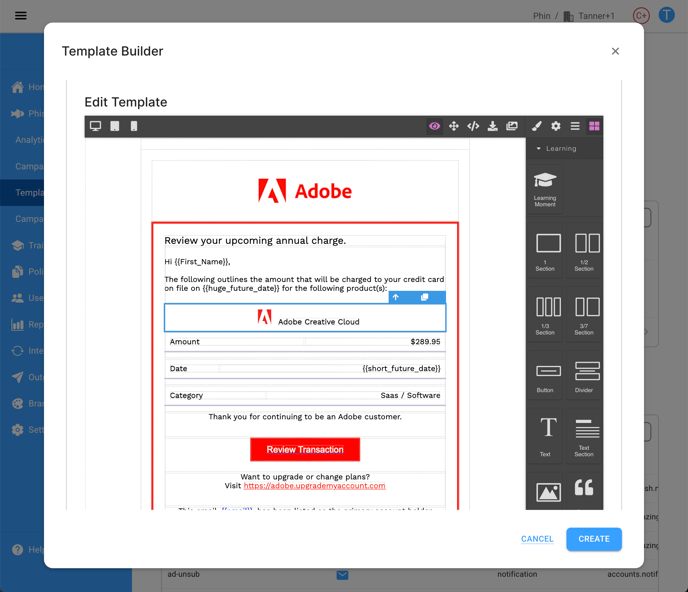Close the Template Builder dialog
The height and width of the screenshot is (592, 688).
click(615, 51)
